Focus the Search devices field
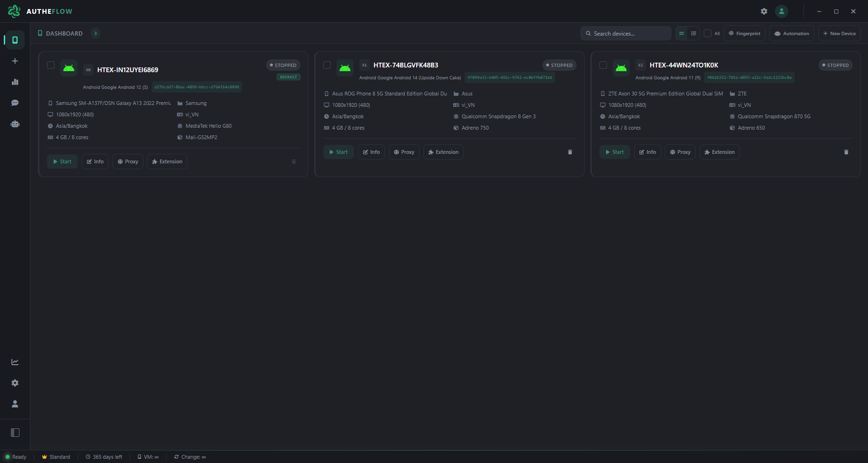Screen dimensions: 868x463 [625, 33]
